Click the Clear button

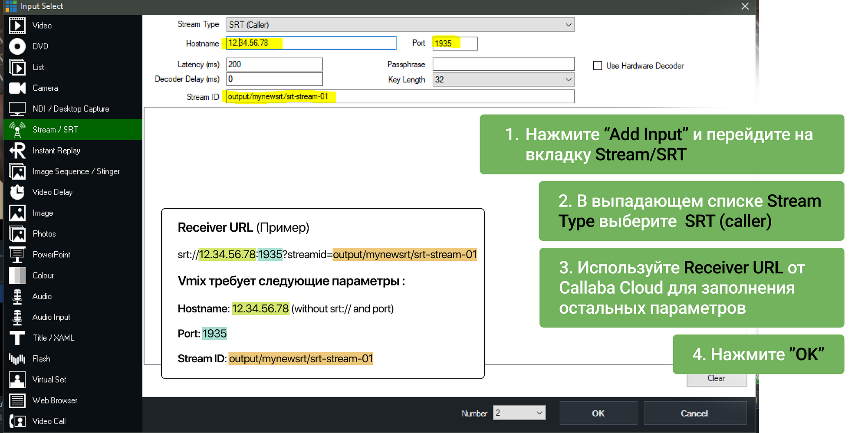[717, 379]
